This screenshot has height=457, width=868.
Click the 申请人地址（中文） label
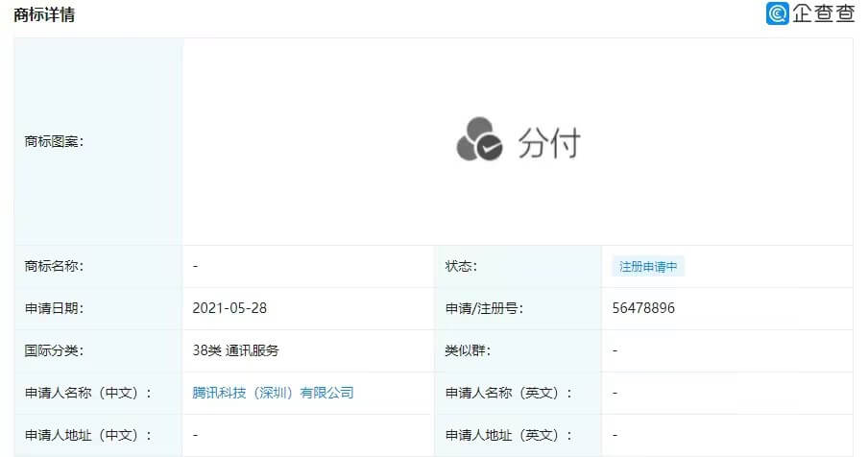87,436
